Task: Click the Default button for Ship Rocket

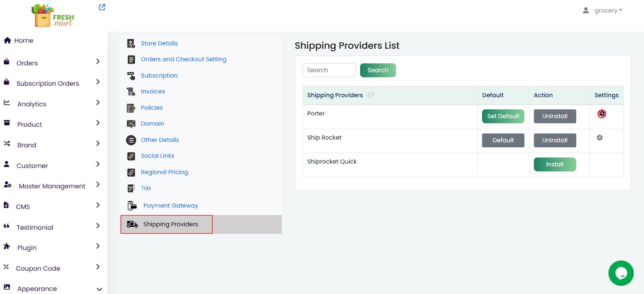Action: 503,140
